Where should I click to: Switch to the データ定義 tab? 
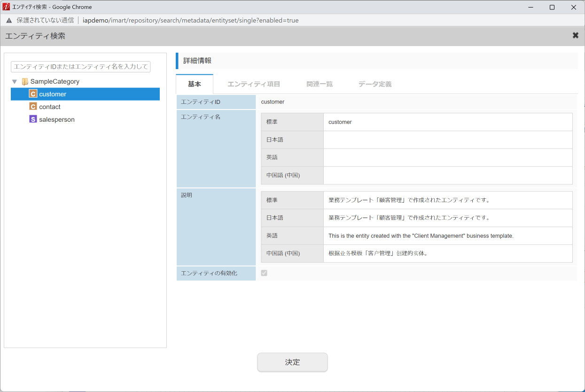click(374, 84)
